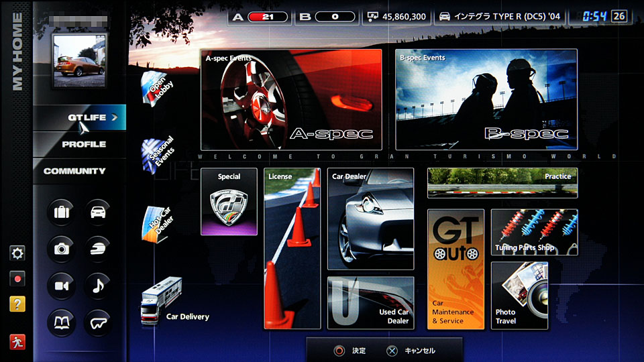644x362 pixels.
Task: Click the yellow question mark help icon
Action: tap(17, 304)
